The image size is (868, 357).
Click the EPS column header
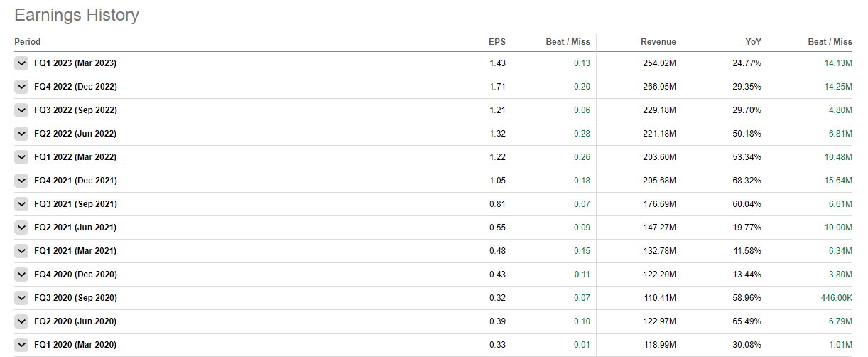click(497, 42)
